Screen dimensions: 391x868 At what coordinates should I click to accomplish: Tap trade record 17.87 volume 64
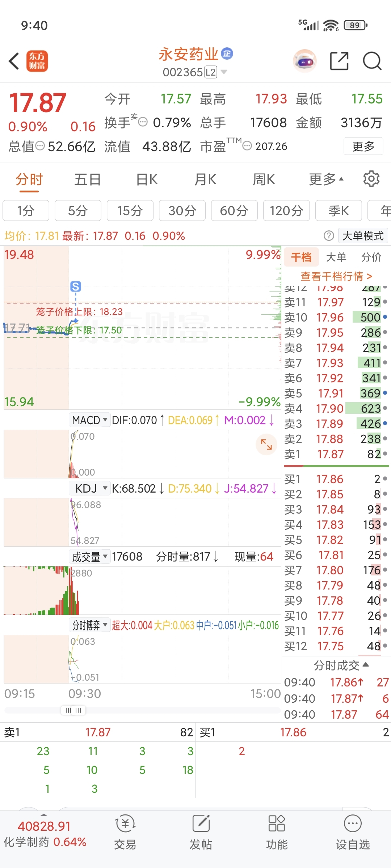[x=336, y=714]
